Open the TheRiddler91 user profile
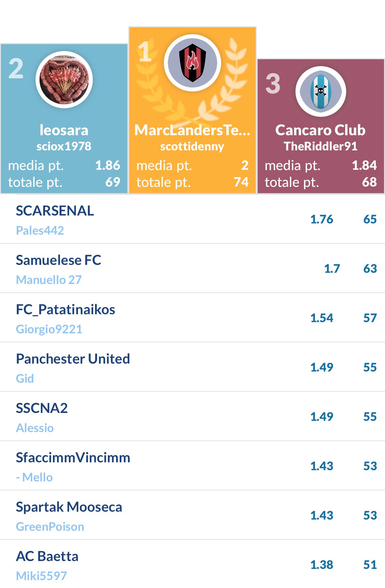The height and width of the screenshot is (588, 385). pyautogui.click(x=321, y=146)
